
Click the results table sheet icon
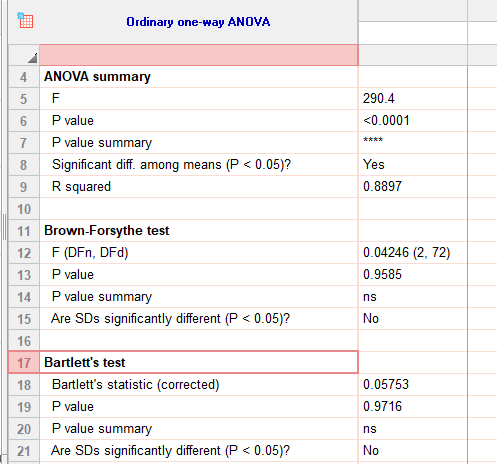pyautogui.click(x=25, y=20)
